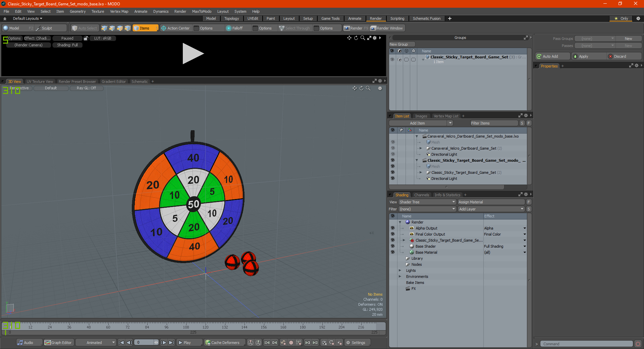This screenshot has height=349, width=644.
Task: Open Render Window
Action: 387,28
